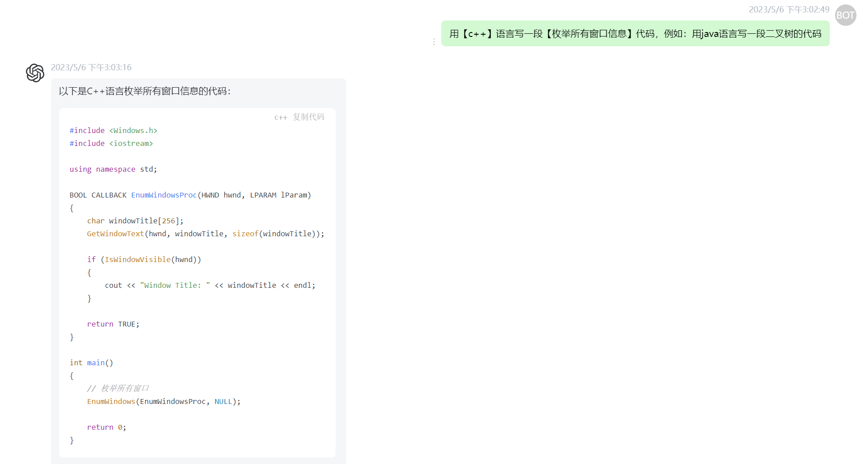868x464 pixels.
Task: Click the 复制代码 copy code button
Action: pyautogui.click(x=308, y=117)
